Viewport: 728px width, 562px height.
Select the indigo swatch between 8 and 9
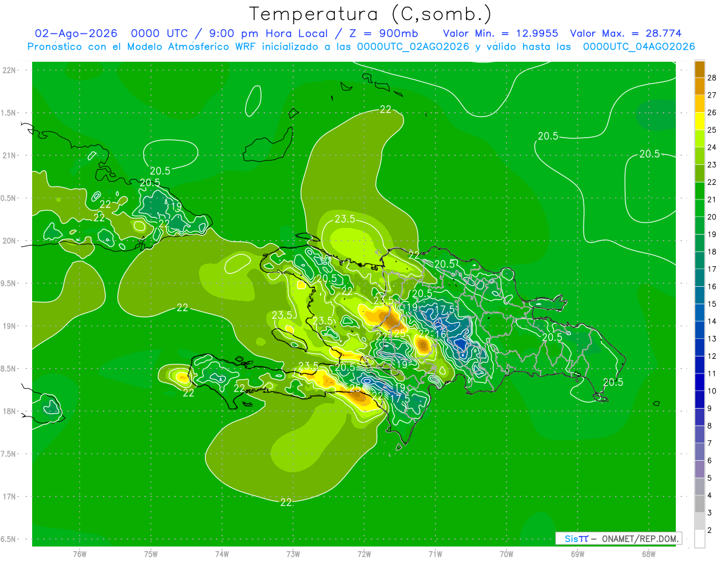pyautogui.click(x=699, y=418)
